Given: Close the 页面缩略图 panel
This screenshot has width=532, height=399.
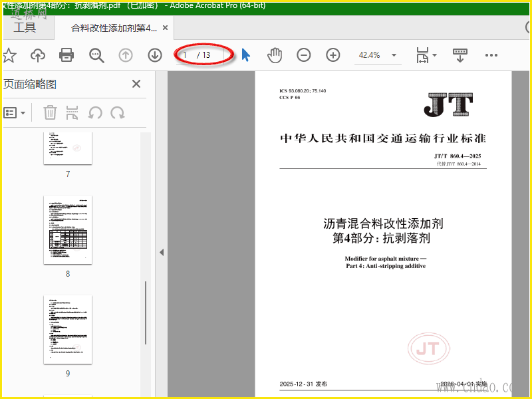Looking at the screenshot, I should coord(136,84).
